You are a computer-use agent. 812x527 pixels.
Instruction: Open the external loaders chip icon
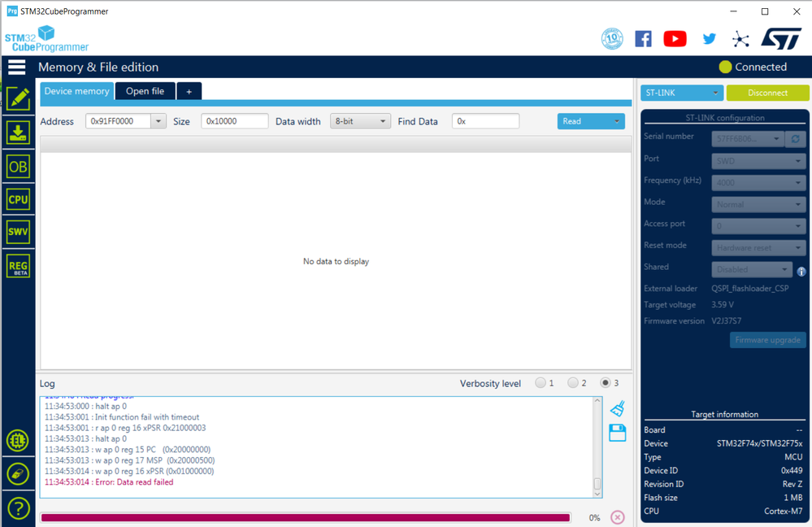(x=18, y=441)
